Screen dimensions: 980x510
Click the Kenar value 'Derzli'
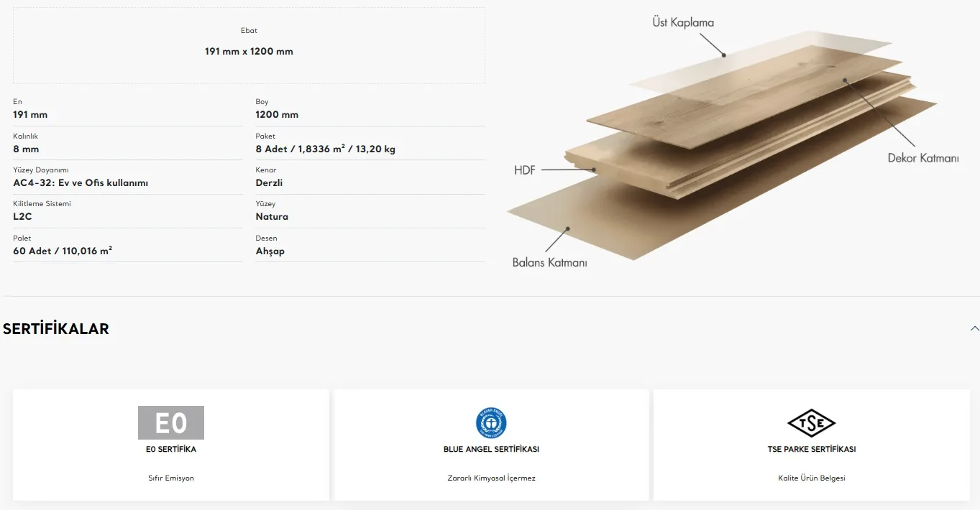coord(269,183)
